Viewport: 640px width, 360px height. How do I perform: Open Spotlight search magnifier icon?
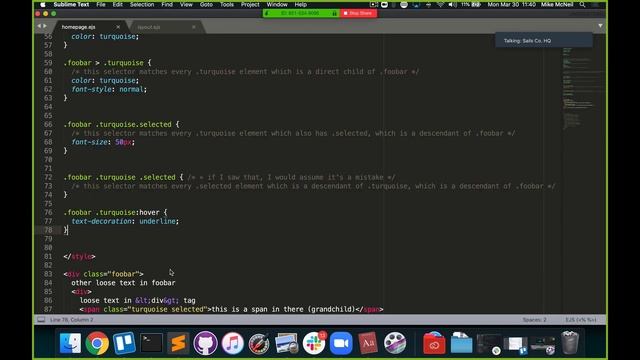tap(582, 4)
